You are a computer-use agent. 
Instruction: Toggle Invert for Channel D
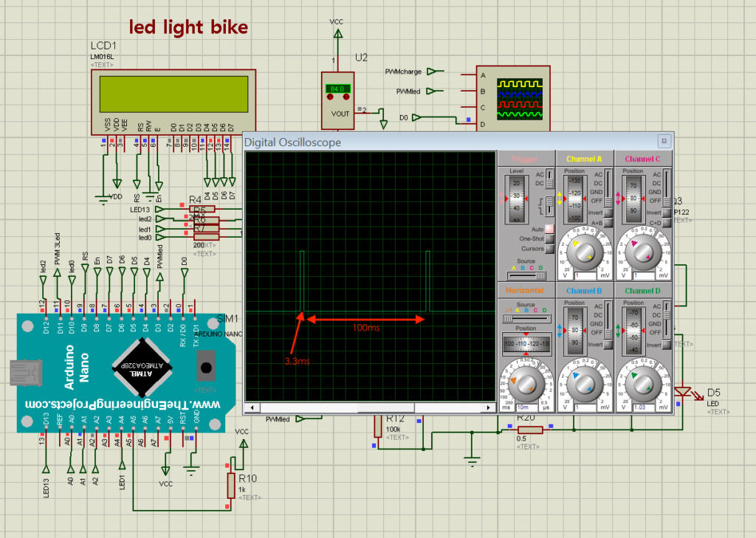click(667, 345)
